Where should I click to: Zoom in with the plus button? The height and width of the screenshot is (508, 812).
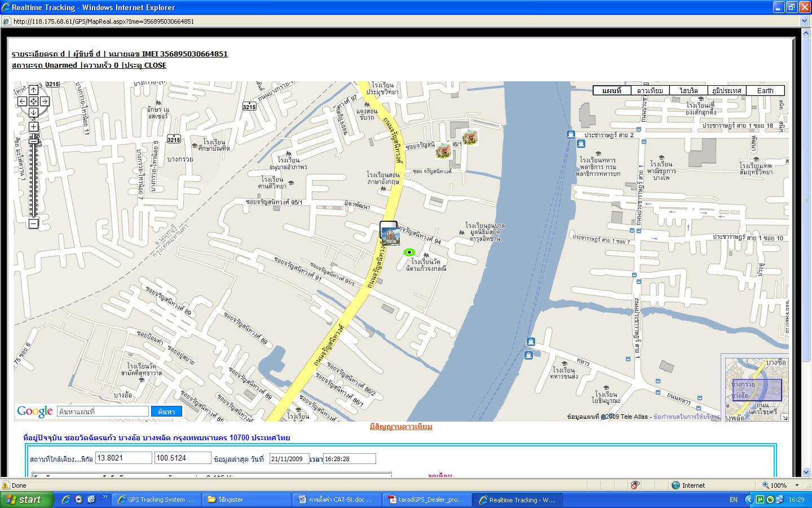pos(33,127)
